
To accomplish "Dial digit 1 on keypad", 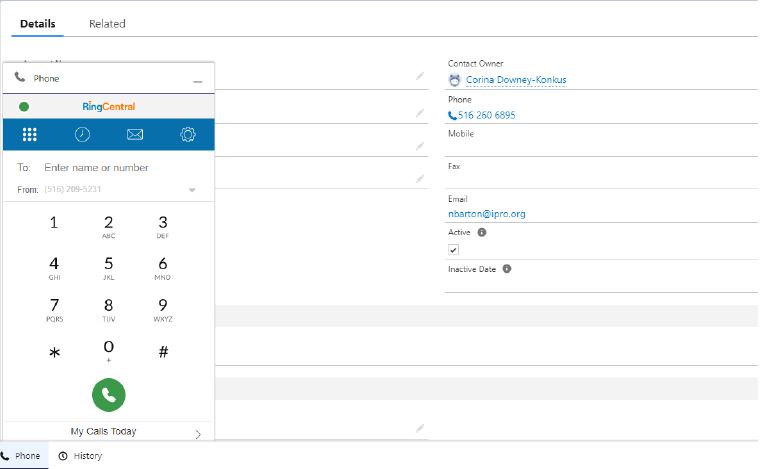I will click(x=54, y=223).
